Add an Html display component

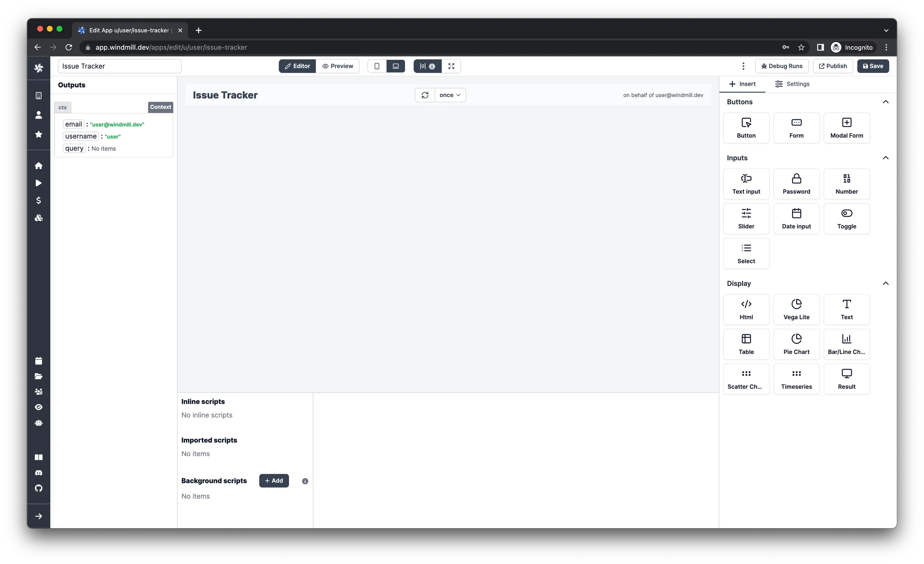pyautogui.click(x=746, y=309)
